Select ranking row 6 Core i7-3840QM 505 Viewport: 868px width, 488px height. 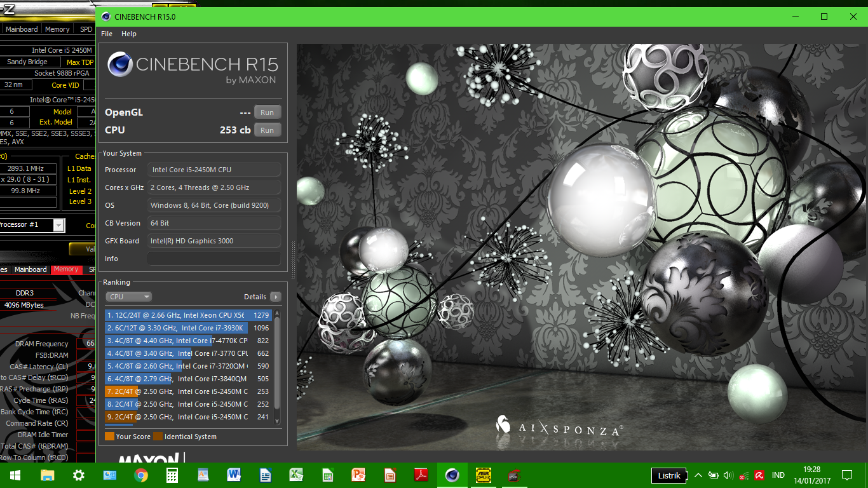click(x=189, y=379)
